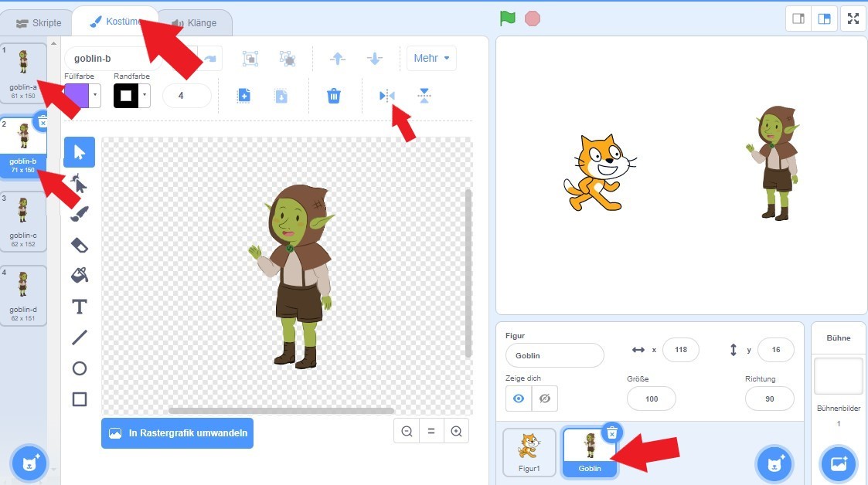
Task: Click the canvas horizontal scrollbar
Action: (281, 411)
